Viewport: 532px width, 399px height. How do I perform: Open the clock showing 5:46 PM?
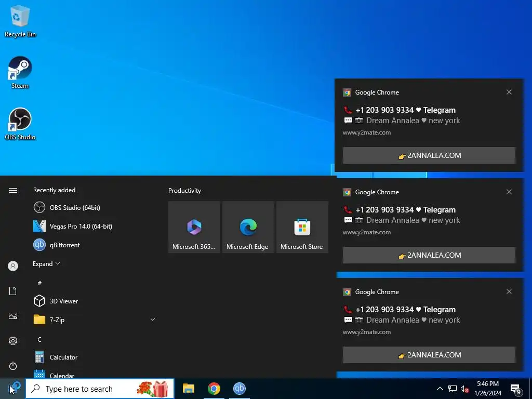coord(487,389)
